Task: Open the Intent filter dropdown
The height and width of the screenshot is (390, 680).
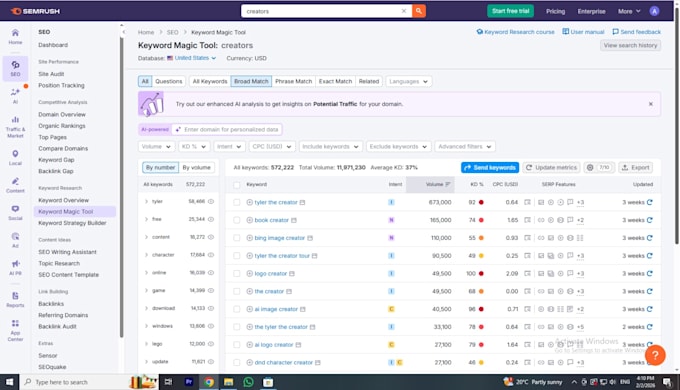Action: (x=229, y=147)
